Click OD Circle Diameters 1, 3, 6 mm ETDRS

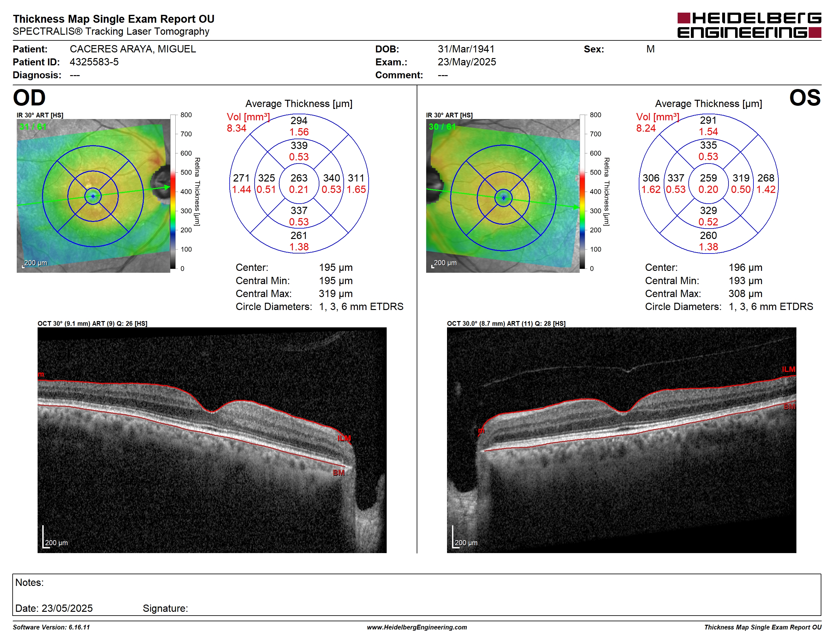click(361, 306)
